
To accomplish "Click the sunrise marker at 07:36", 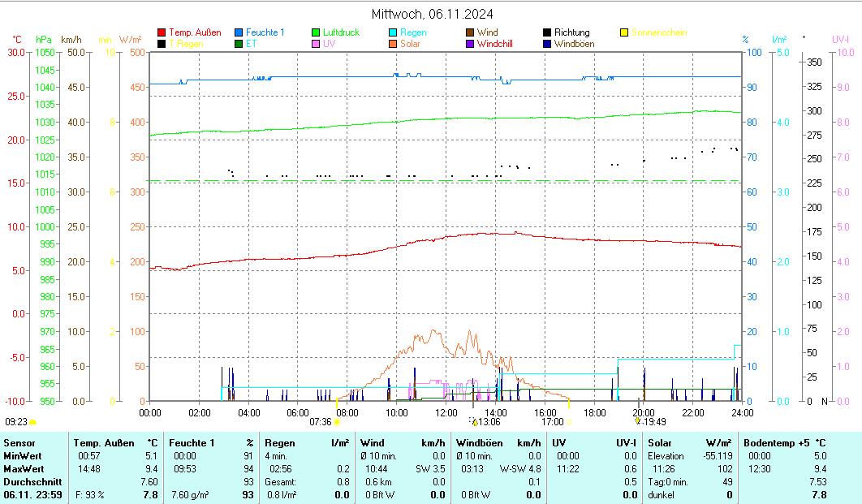I will [337, 422].
